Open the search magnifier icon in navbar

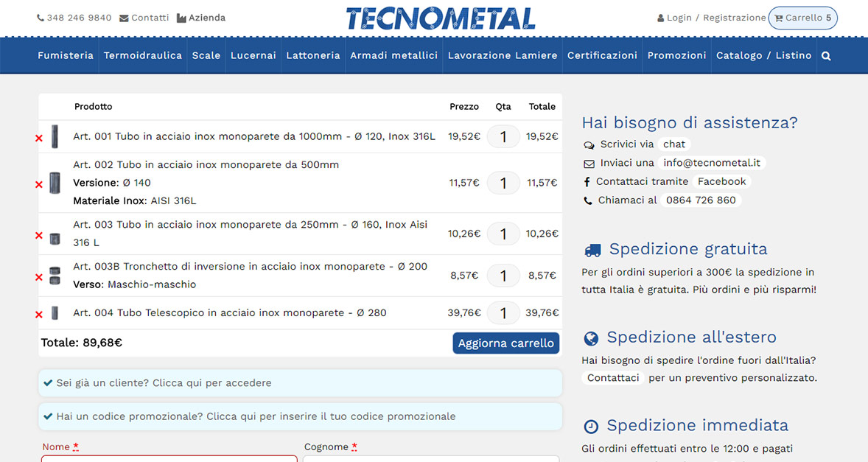(x=826, y=56)
